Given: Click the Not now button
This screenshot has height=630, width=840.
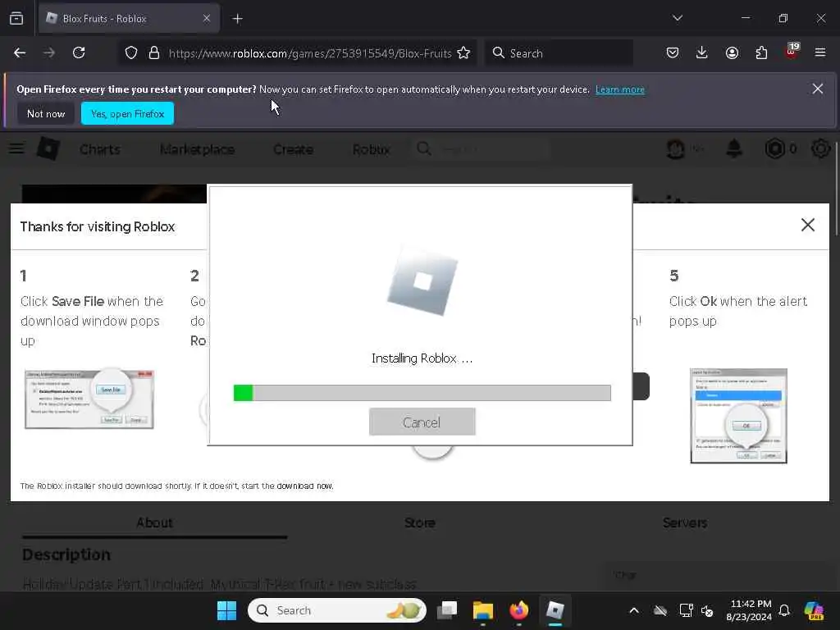Looking at the screenshot, I should click(x=46, y=113).
